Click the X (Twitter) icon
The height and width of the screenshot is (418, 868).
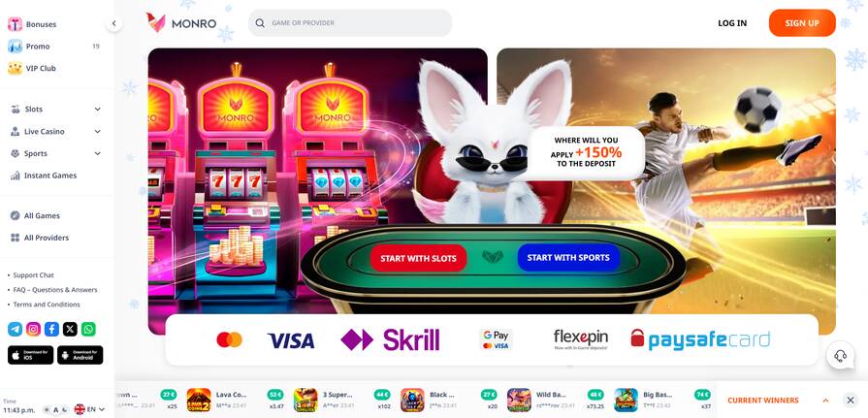tap(70, 329)
